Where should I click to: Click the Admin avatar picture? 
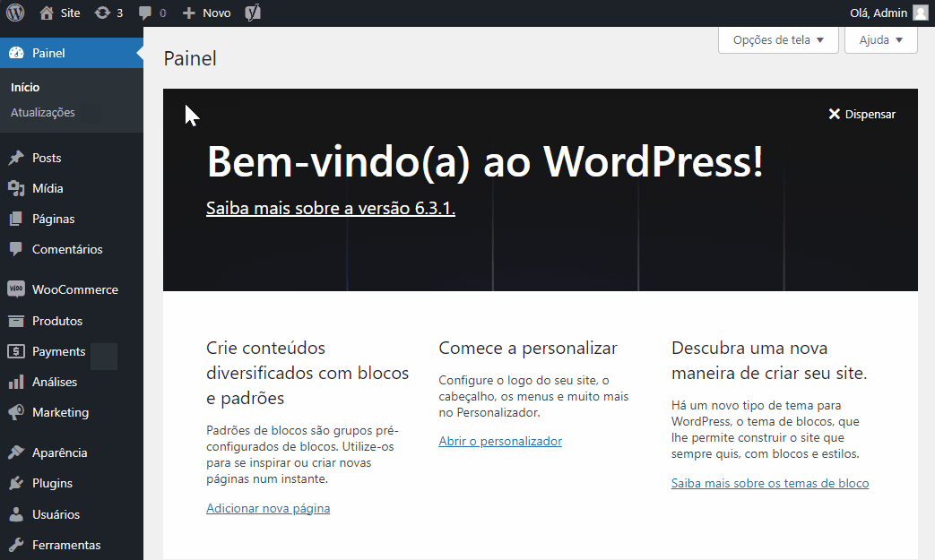[921, 13]
